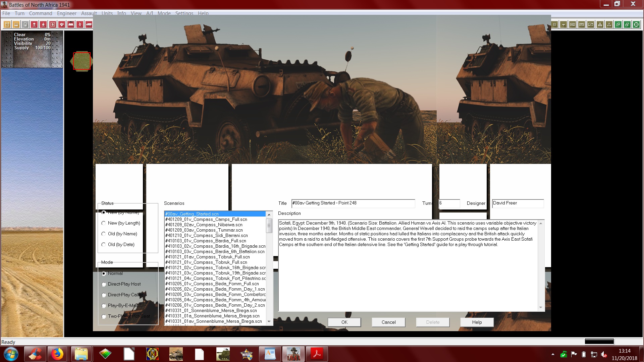Image resolution: width=644 pixels, height=362 pixels.
Task: Open Adobe Acrobat Reader on the taskbar
Action: [x=317, y=354]
